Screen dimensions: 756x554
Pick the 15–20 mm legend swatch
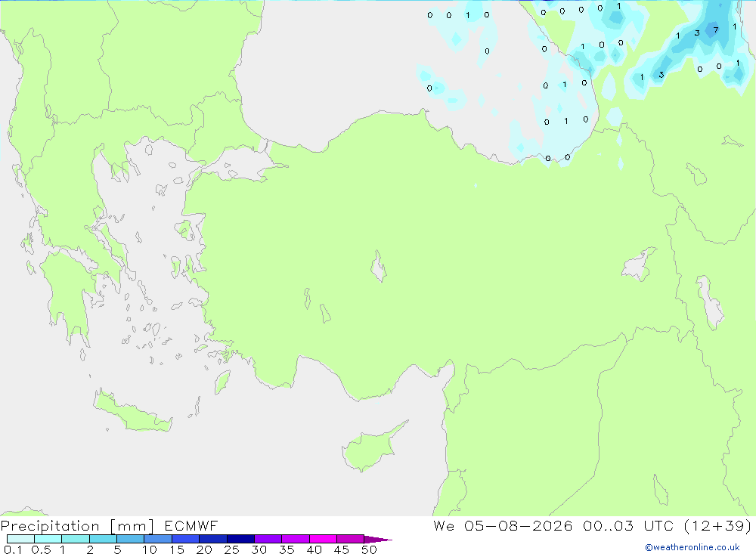pos(186,539)
